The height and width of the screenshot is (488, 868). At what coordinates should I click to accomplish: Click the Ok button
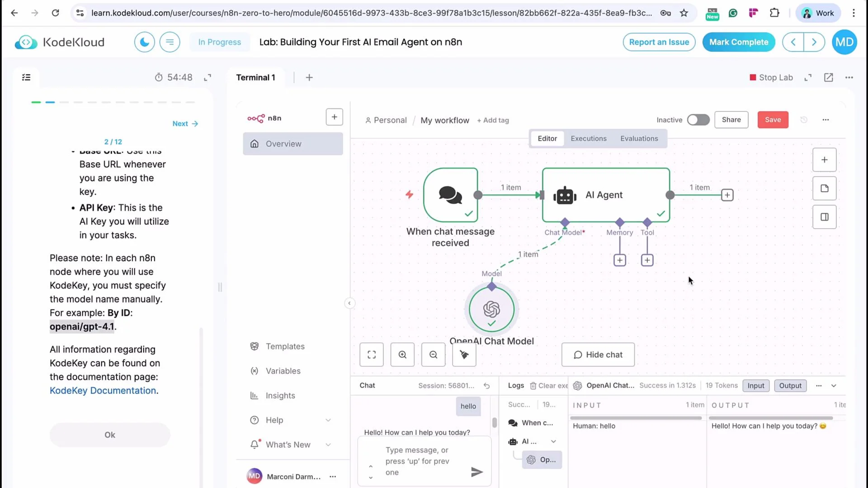[x=110, y=435]
